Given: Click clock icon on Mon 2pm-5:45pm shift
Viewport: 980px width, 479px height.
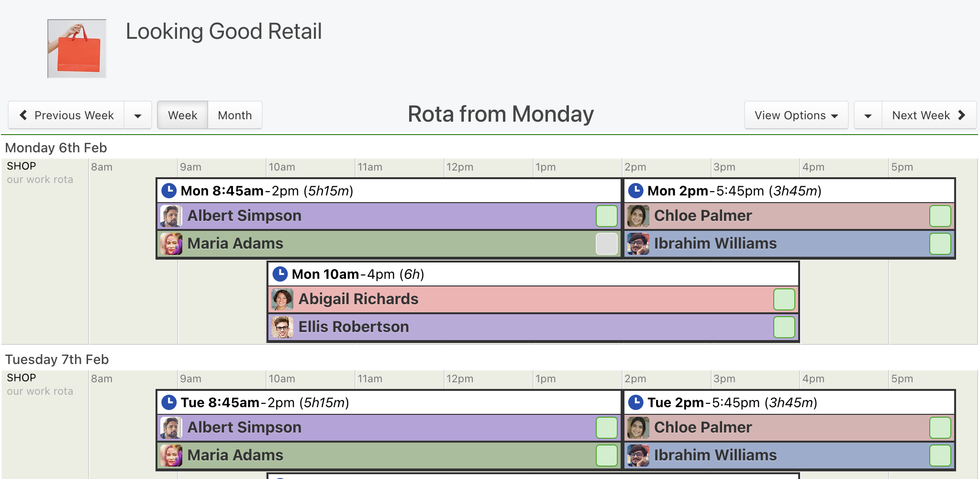Looking at the screenshot, I should pos(635,191).
